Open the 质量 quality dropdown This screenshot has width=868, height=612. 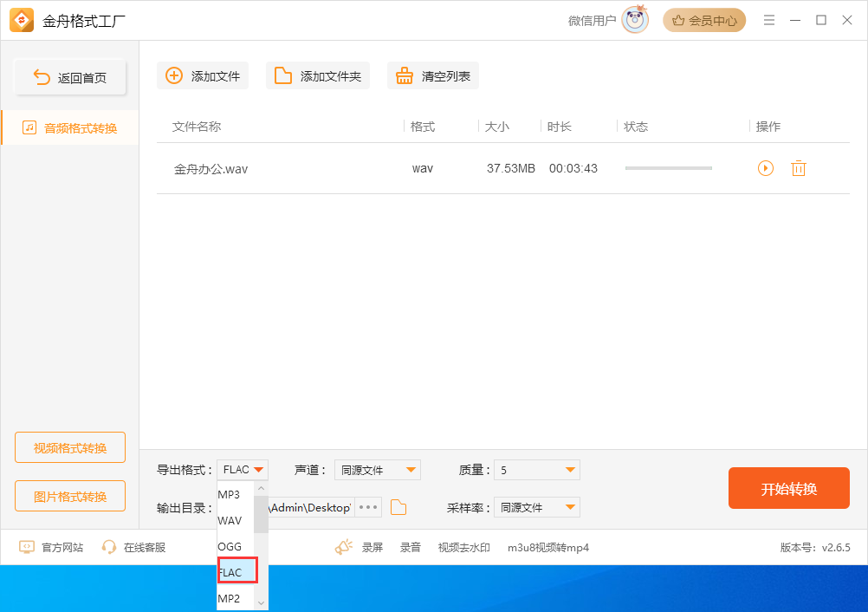[x=537, y=470]
